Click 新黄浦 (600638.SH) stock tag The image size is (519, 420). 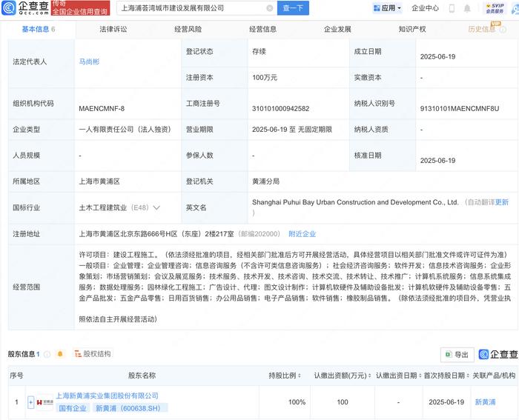(x=130, y=408)
